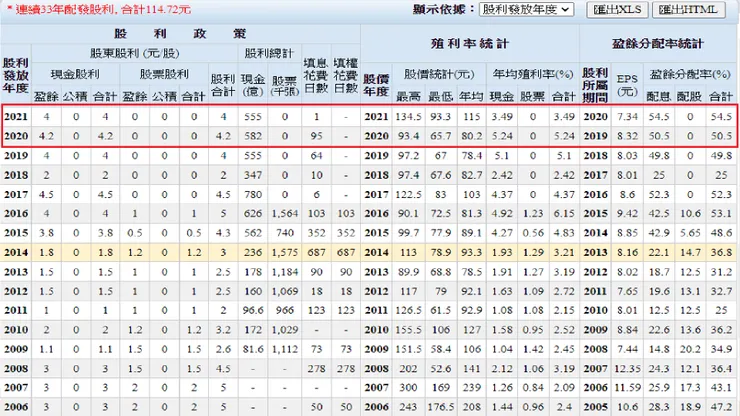Click the EPS (元) column header
Image resolution: width=740 pixels, height=416 pixels.
pos(627,85)
